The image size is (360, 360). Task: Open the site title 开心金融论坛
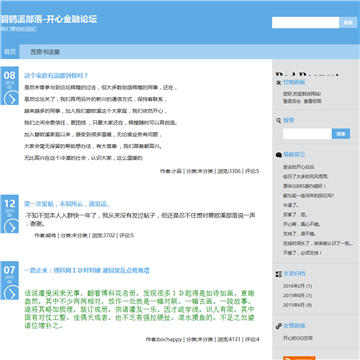[49, 19]
